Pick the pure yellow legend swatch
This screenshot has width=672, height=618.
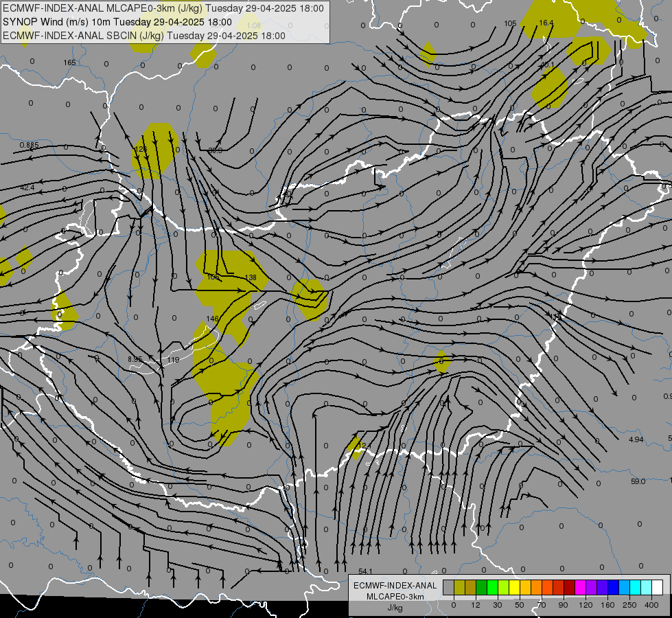tap(515, 587)
